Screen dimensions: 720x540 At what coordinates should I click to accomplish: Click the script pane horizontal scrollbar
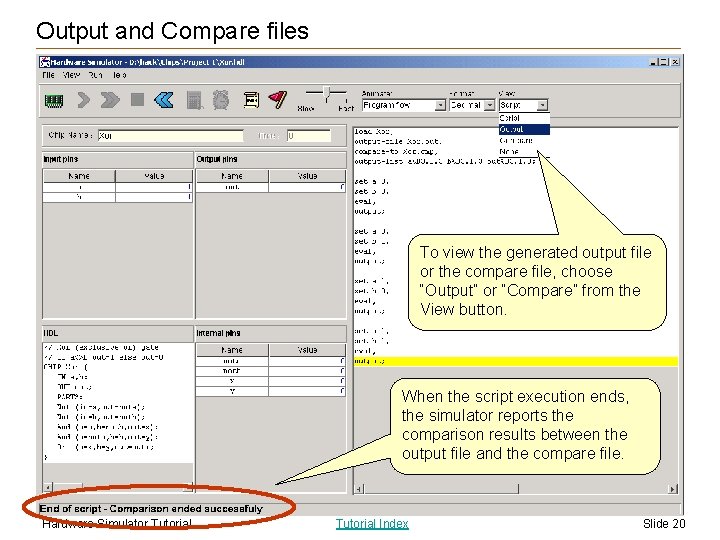click(x=516, y=489)
